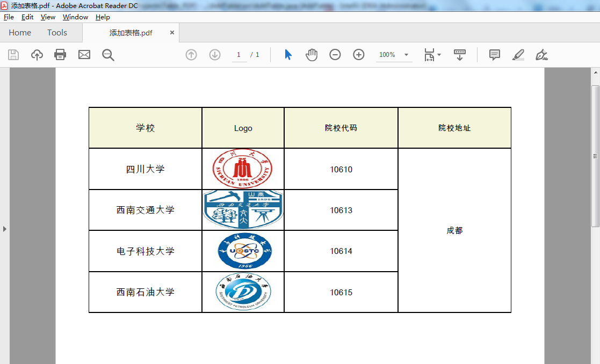Viewport: 600px width, 364px height.
Task: Close the 添加表格.pdf tab
Action: [x=172, y=33]
